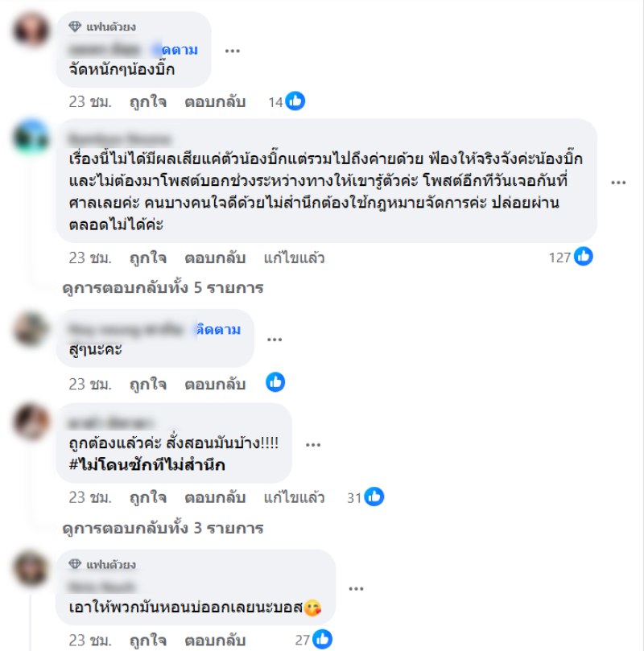Open options menu for ถูกต้องแล้วค่ะ comment
The height and width of the screenshot is (651, 644).
313,445
